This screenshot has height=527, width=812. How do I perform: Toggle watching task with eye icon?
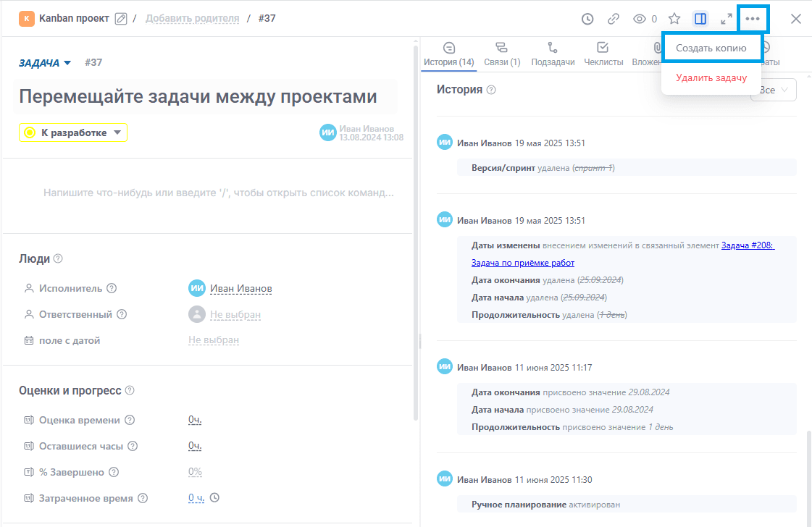(640, 19)
